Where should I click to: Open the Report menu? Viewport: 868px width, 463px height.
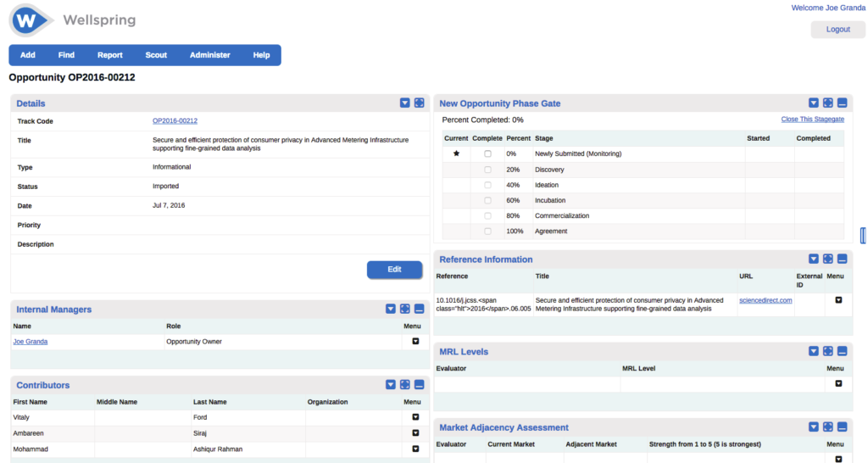[x=110, y=55]
